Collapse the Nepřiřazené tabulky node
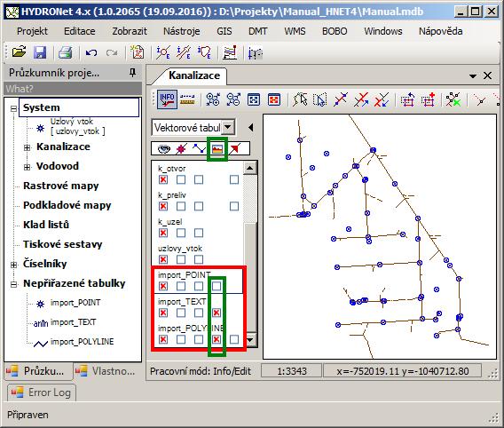 click(x=14, y=284)
